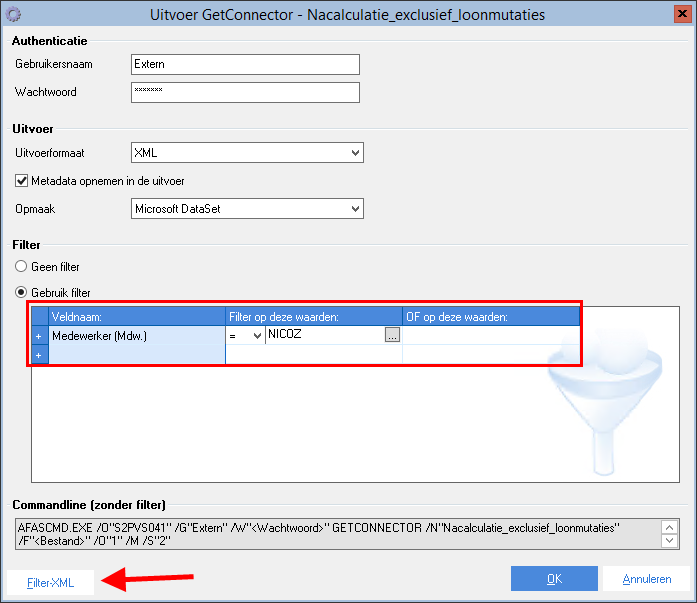
Task: Click the empty Veldnaam cell in second row
Action: click(x=137, y=355)
